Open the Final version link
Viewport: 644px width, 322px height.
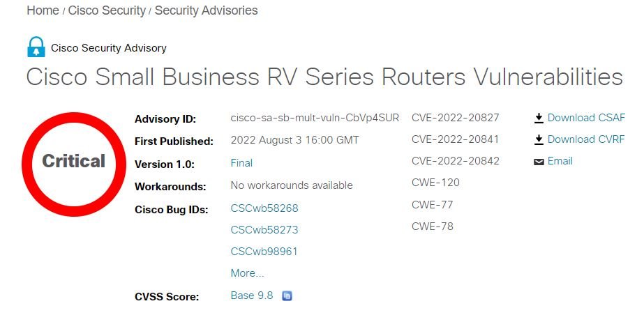[241, 163]
